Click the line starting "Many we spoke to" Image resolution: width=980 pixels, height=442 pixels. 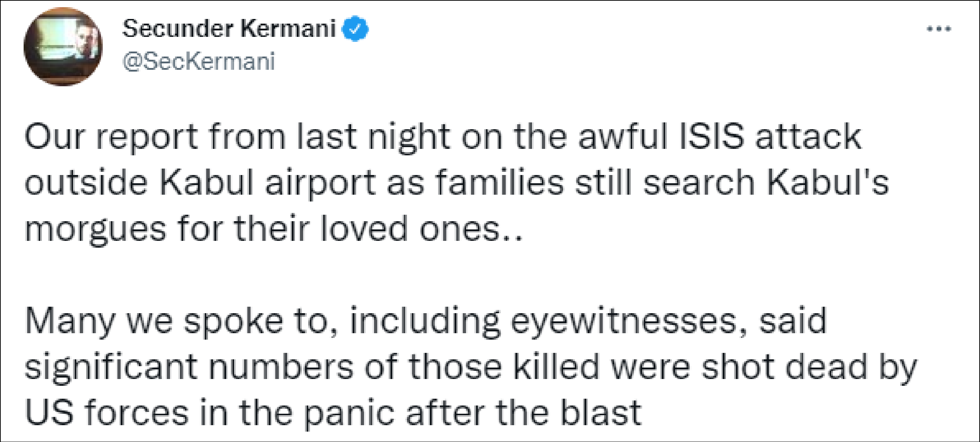[x=426, y=321]
